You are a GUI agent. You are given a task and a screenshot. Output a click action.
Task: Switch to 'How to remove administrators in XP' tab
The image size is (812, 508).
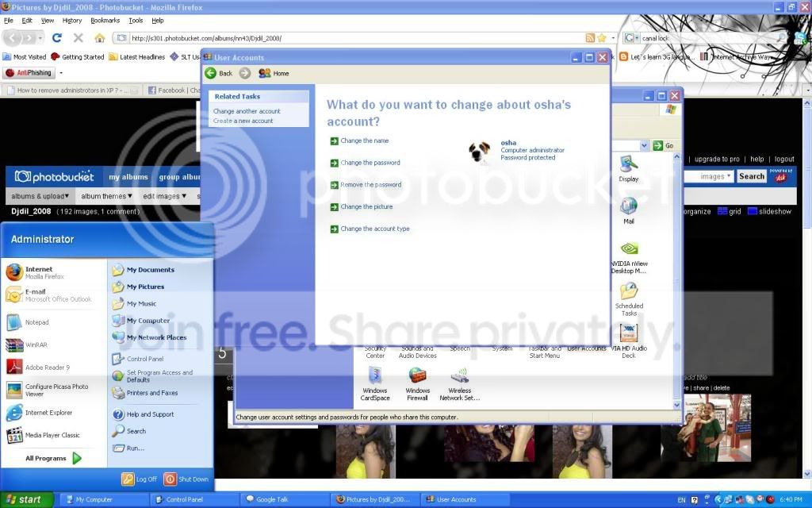click(71, 90)
